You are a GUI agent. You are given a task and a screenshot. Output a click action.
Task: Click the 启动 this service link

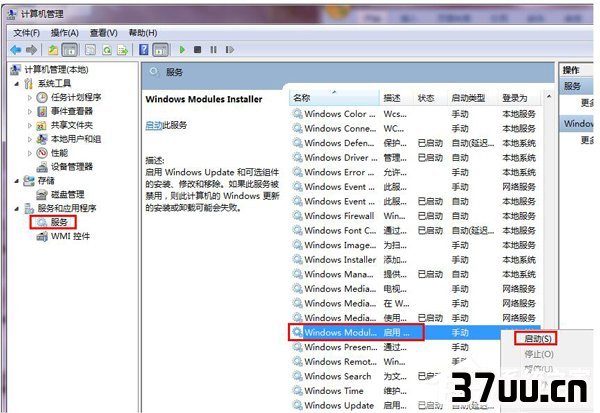coord(154,125)
